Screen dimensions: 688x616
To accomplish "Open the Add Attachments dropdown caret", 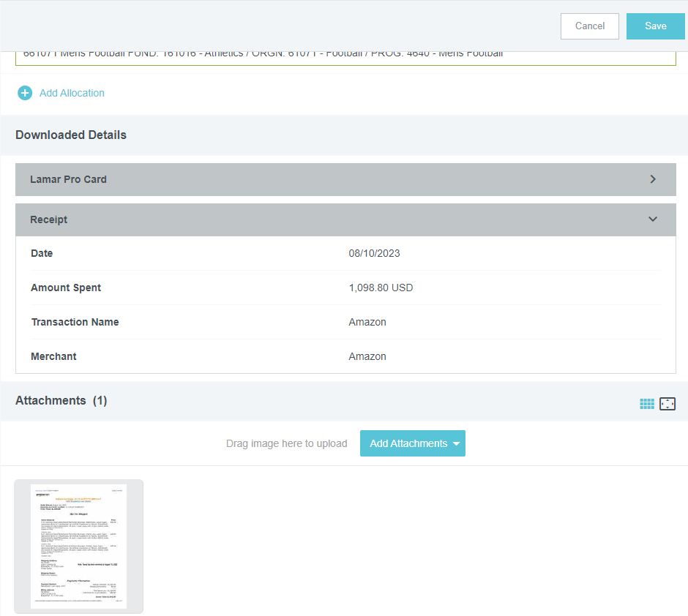I will click(x=457, y=443).
